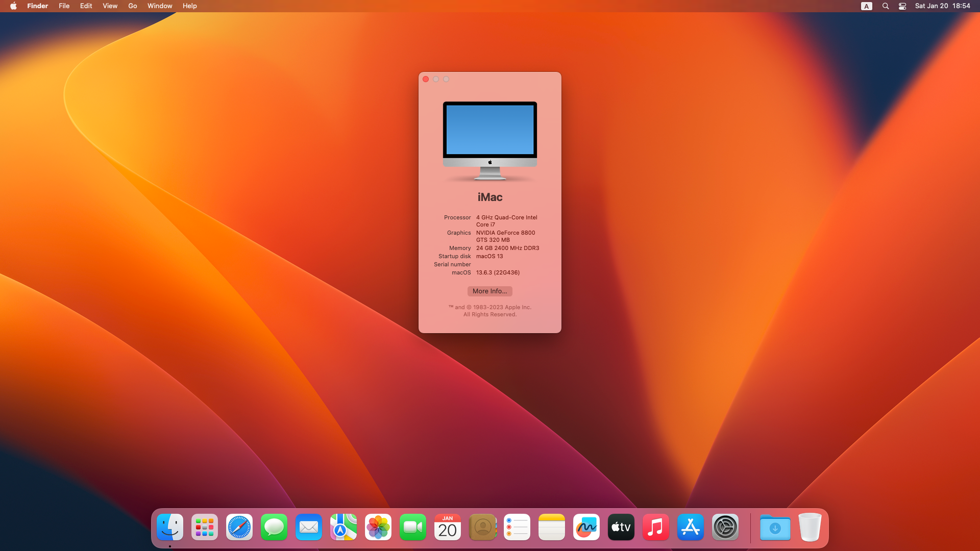Open Mail app from dock

(308, 528)
